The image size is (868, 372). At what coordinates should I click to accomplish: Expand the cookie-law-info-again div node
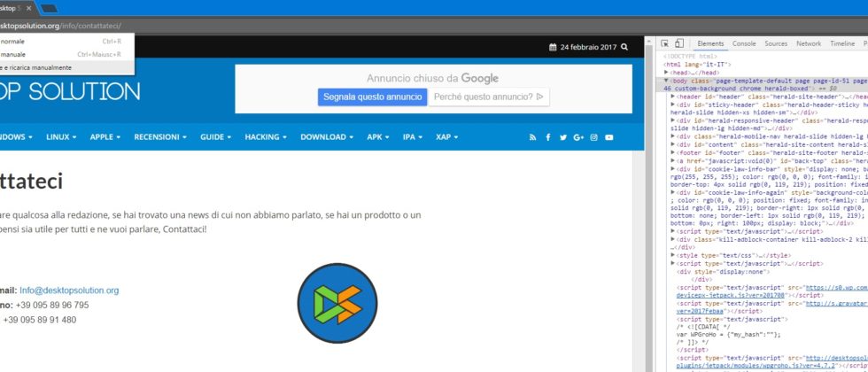tap(672, 192)
